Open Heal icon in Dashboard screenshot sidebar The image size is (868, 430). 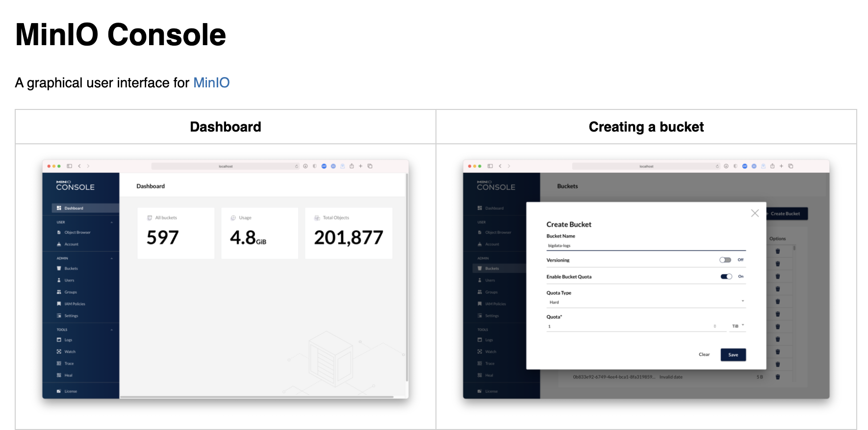59,375
